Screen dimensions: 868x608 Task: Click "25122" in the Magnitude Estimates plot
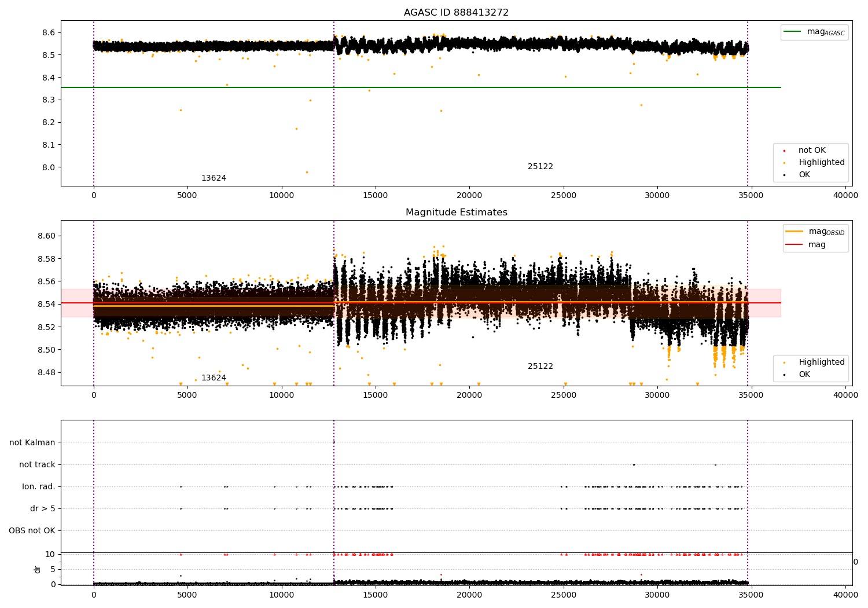pos(540,367)
